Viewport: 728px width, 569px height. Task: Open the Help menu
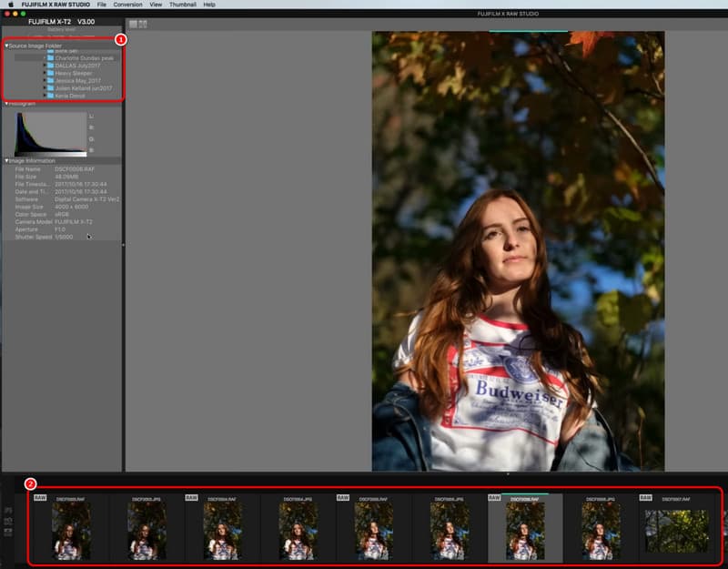pos(209,5)
